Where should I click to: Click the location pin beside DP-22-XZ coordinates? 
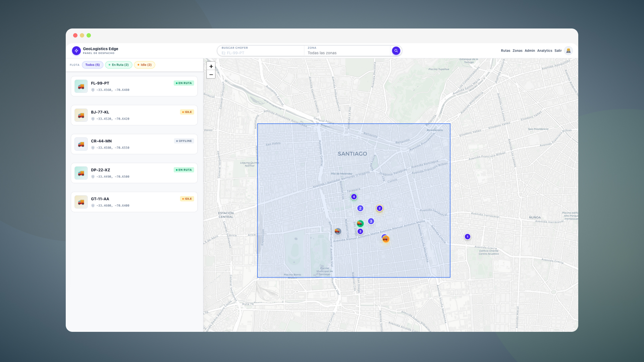93,177
